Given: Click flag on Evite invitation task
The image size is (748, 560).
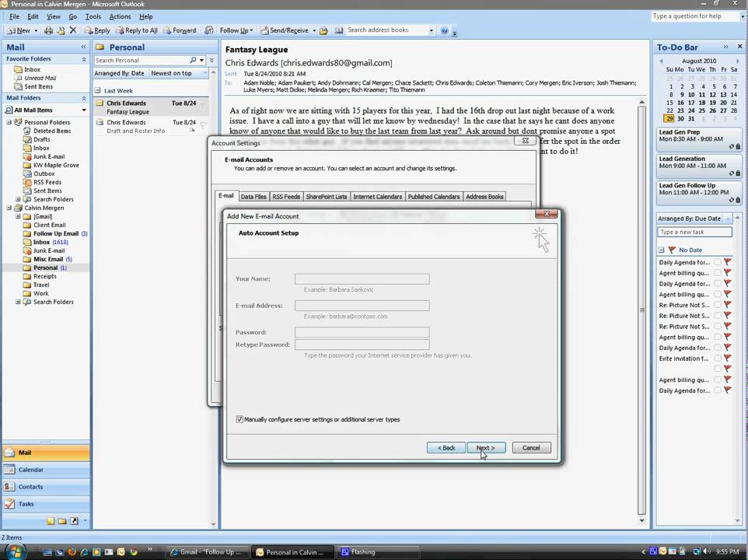Looking at the screenshot, I should 728,359.
